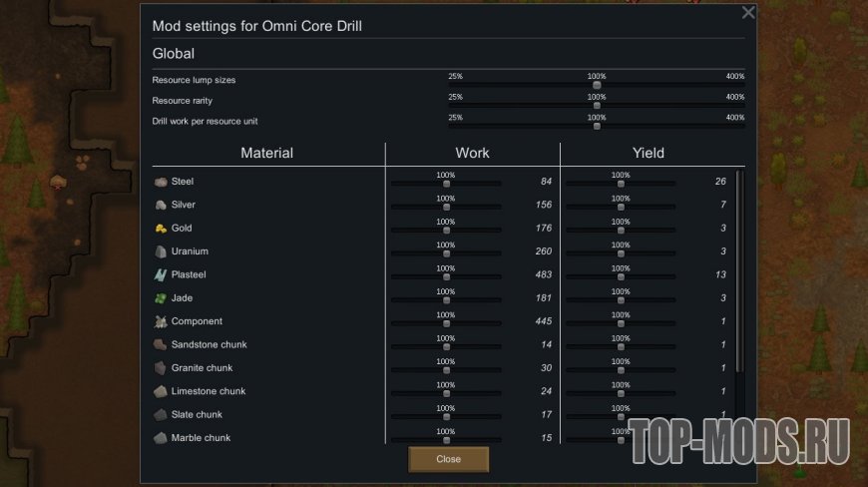The width and height of the screenshot is (868, 487).
Task: Click the Plasteel material icon
Action: pos(160,274)
